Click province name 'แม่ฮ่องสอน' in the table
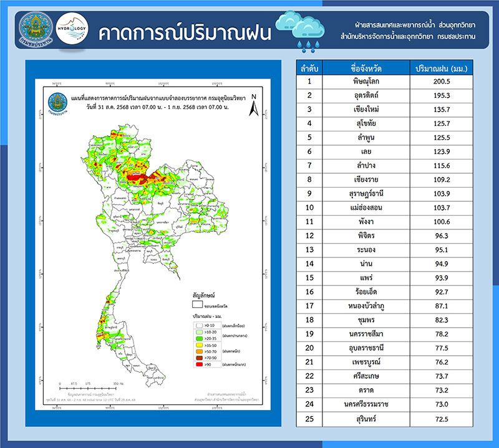The height and width of the screenshot is (448, 499). point(366,207)
